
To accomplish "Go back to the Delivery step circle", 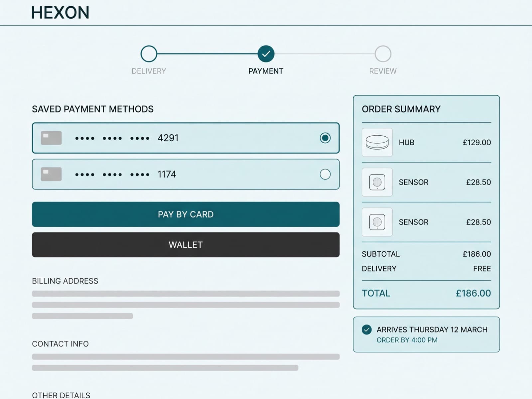I will (x=149, y=54).
